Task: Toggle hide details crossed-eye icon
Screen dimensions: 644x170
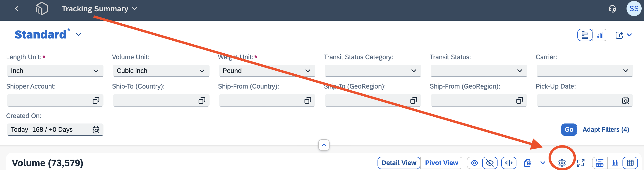Action: coord(489,163)
